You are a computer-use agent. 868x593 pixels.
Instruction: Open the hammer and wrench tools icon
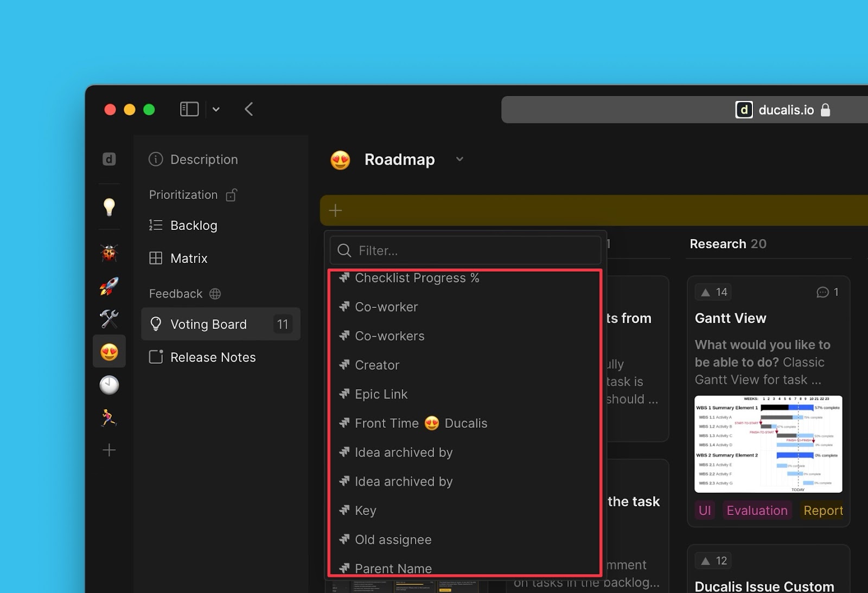coord(109,319)
